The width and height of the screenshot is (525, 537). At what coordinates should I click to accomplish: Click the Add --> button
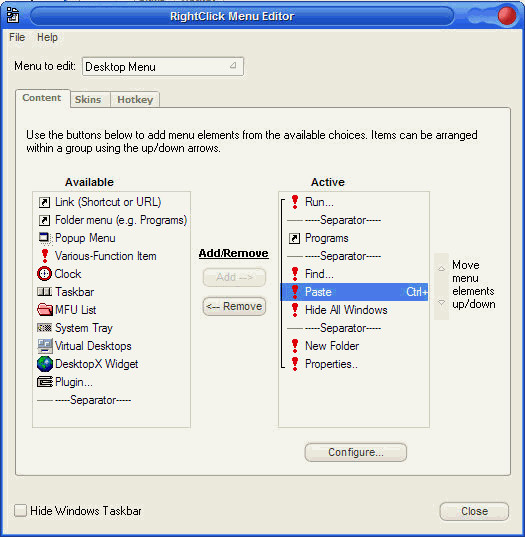(234, 277)
